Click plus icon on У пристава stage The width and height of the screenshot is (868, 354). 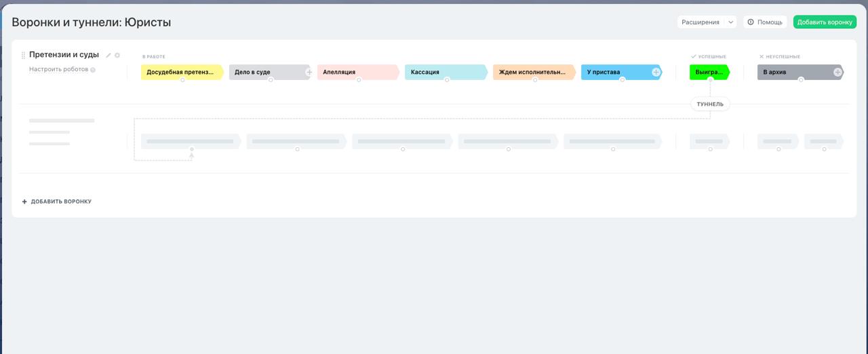coord(656,72)
